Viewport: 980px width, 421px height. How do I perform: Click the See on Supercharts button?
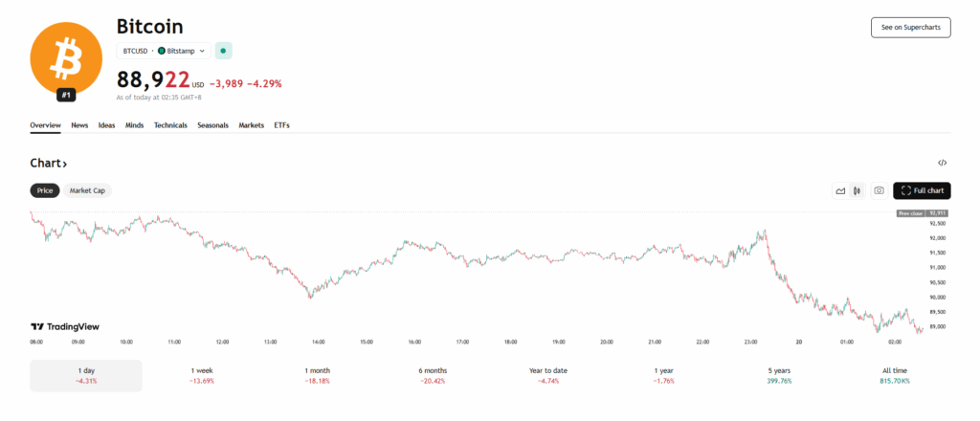coord(910,28)
